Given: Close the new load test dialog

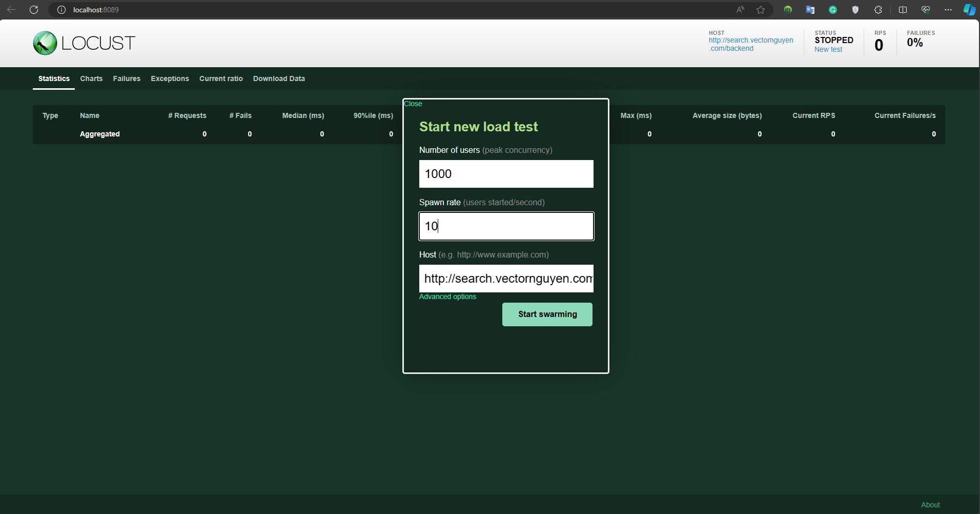Looking at the screenshot, I should point(413,104).
